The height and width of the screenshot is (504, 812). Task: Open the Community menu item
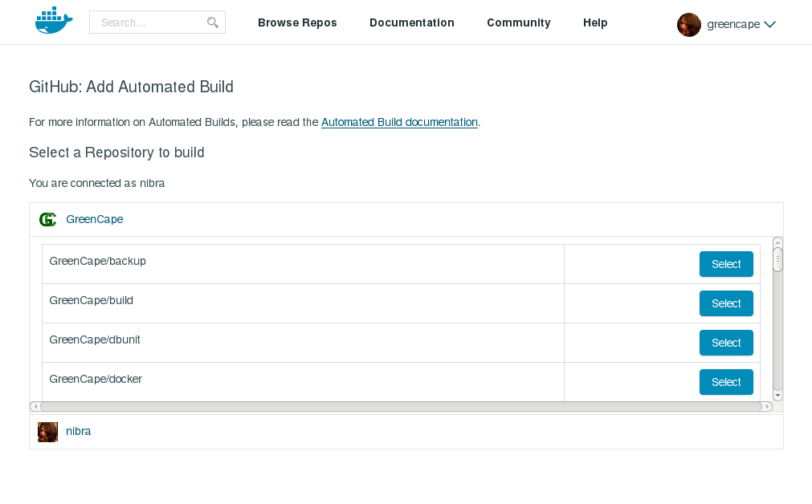(x=518, y=22)
